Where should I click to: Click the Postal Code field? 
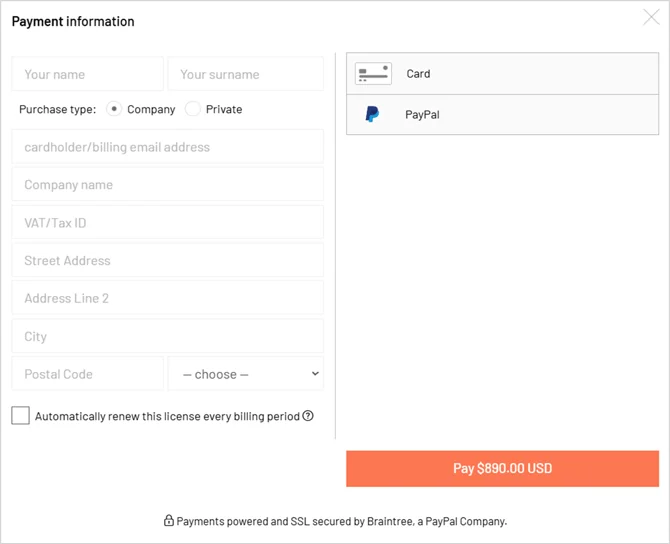(88, 374)
